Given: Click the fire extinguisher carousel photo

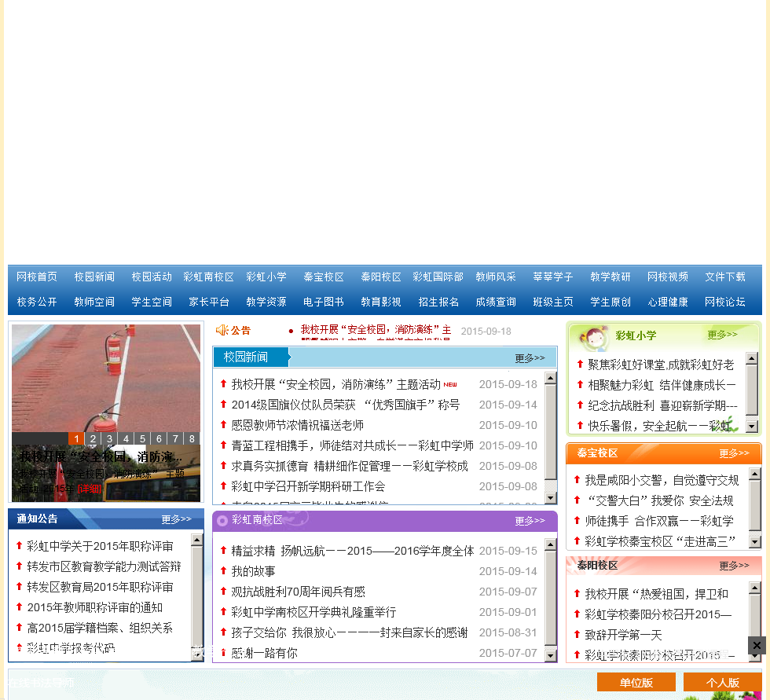Looking at the screenshot, I should point(106,378).
